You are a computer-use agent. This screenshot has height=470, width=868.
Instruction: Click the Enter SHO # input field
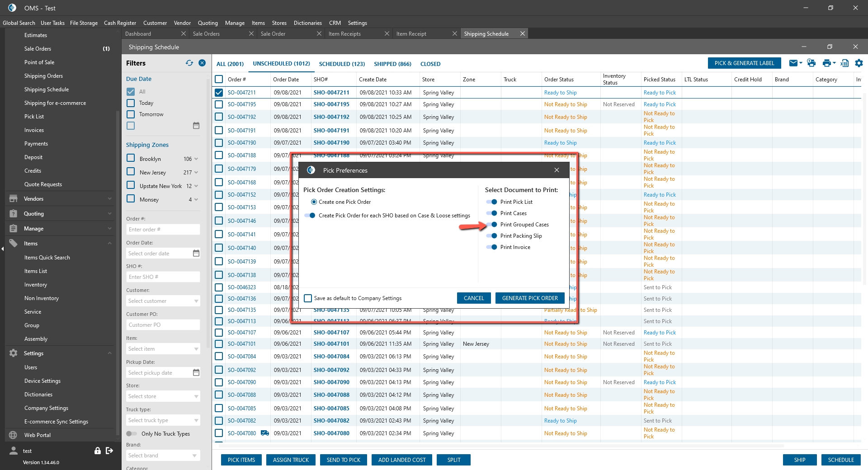click(x=163, y=277)
